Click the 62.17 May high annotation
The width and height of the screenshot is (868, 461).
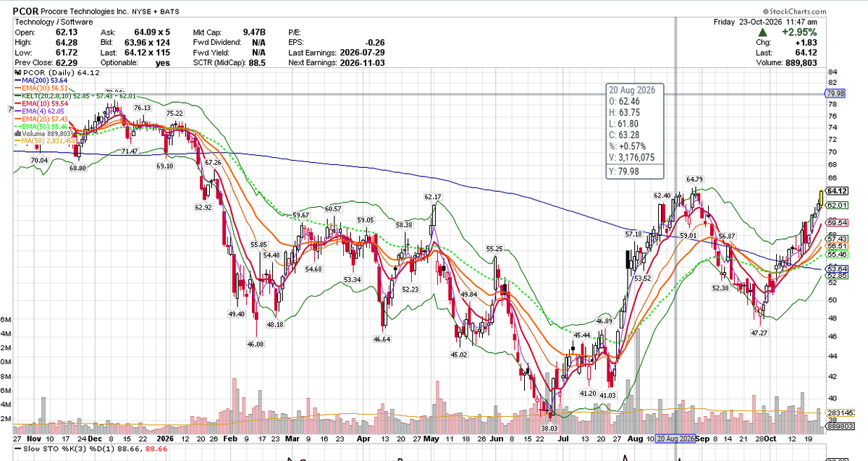433,197
